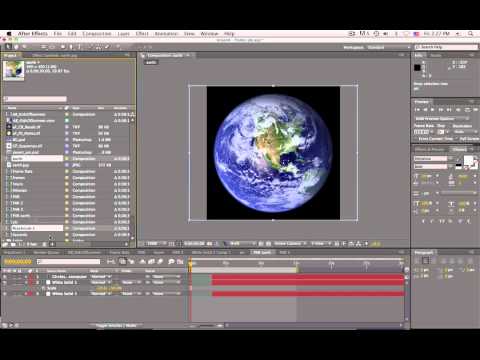480x360 pixels.
Task: Click the trash icon in Project panel
Action: click(44, 244)
